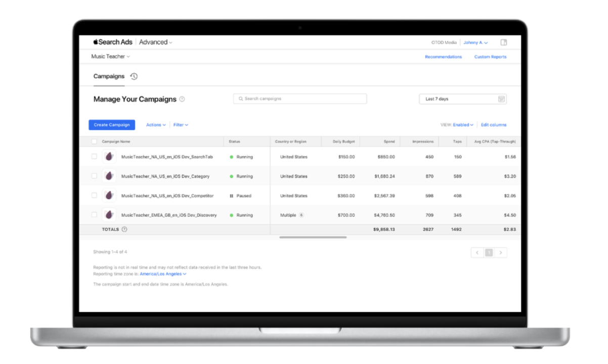Sort by Impressions column header

423,142
